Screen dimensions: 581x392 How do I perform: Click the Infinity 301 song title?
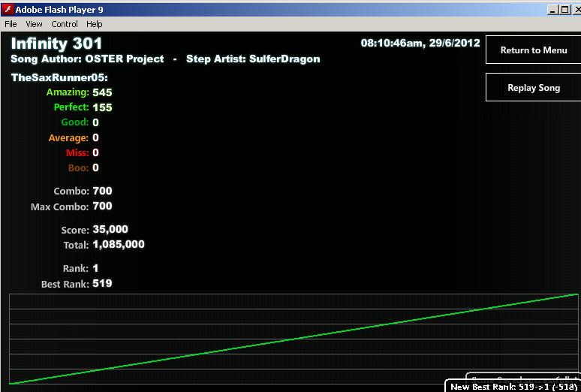[x=56, y=44]
